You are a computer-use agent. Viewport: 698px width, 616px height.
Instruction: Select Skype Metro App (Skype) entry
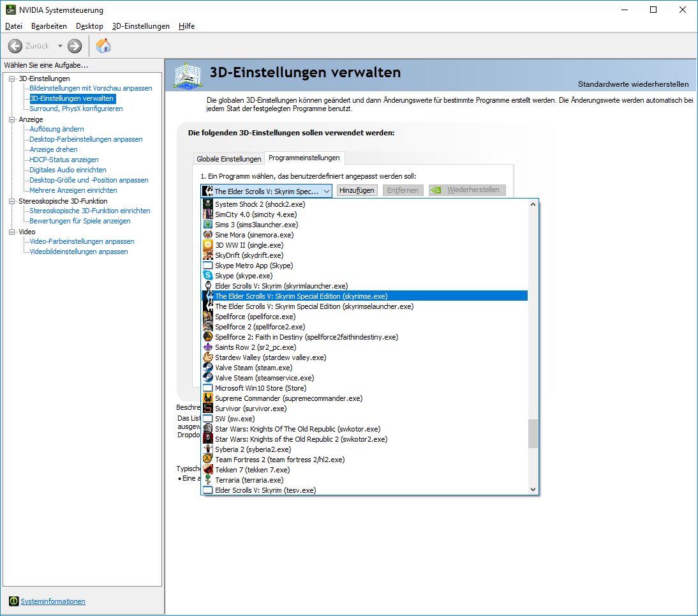[365, 266]
